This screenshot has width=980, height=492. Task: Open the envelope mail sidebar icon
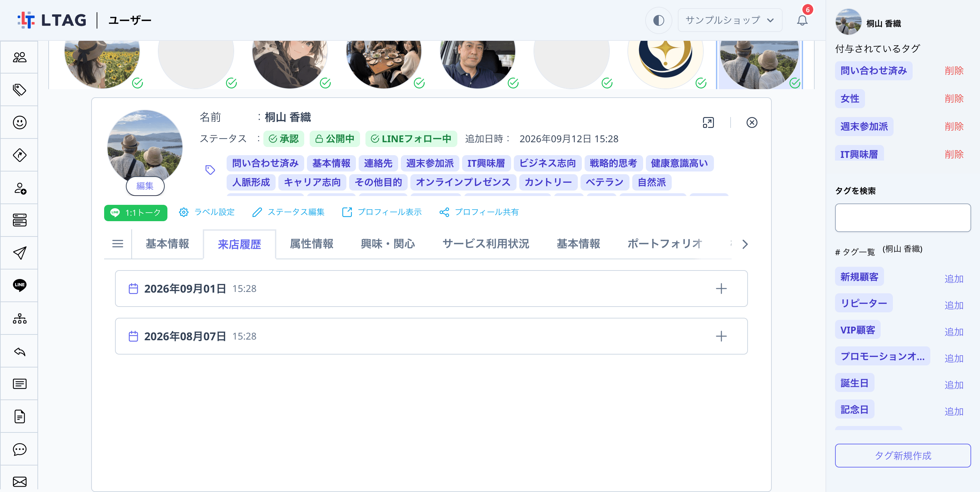click(x=19, y=481)
